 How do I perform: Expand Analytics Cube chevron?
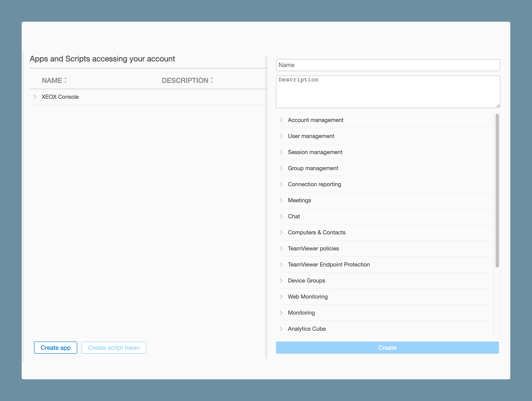tap(281, 329)
